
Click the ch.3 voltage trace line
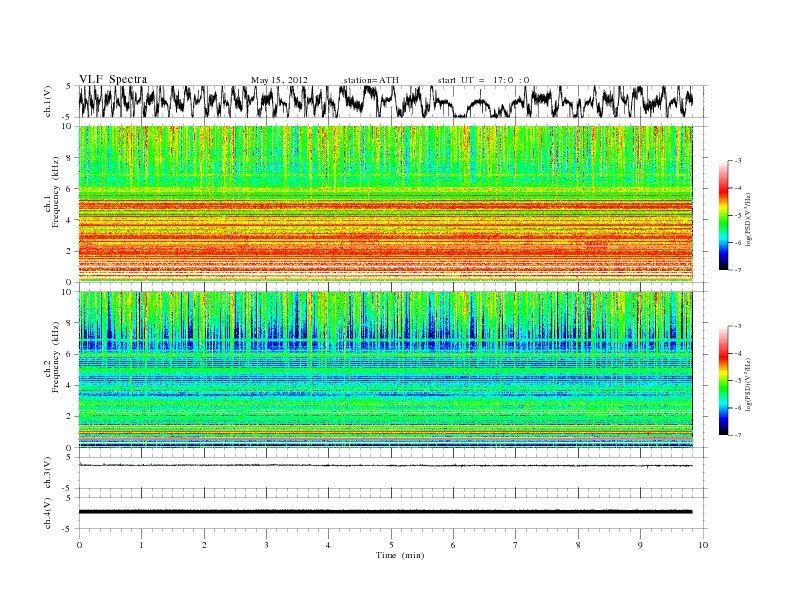[385, 465]
